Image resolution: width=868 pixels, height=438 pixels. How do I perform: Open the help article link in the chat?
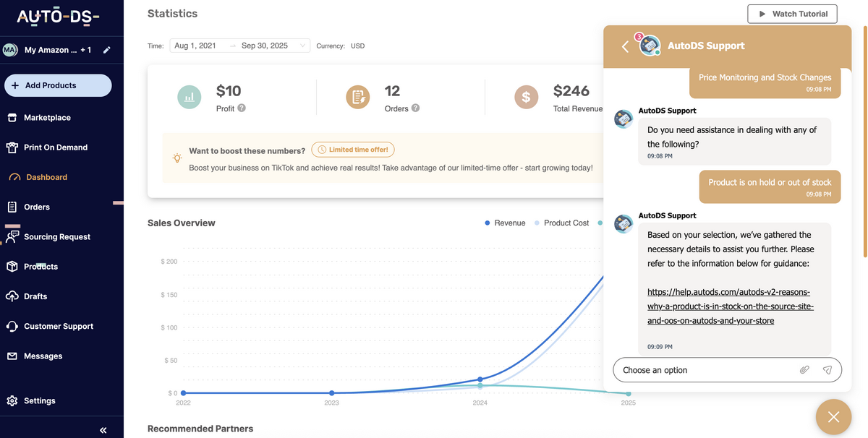click(x=731, y=306)
